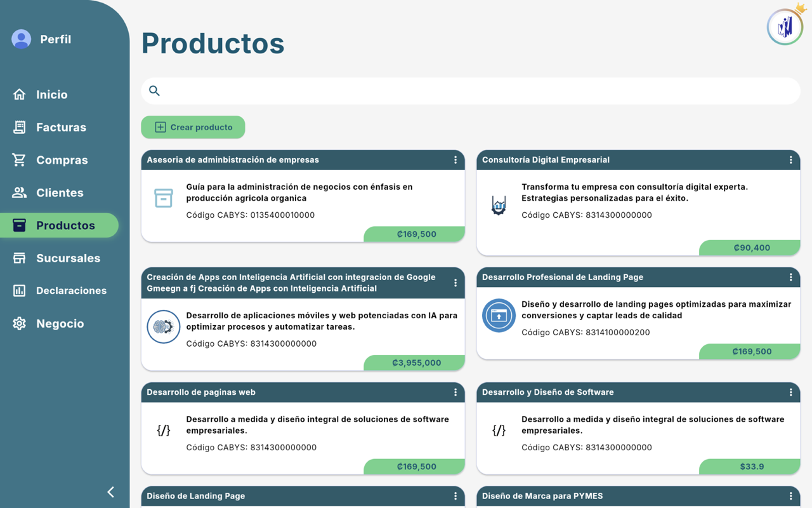Click the Inicio home icon
Image resolution: width=812 pixels, height=508 pixels.
point(20,95)
